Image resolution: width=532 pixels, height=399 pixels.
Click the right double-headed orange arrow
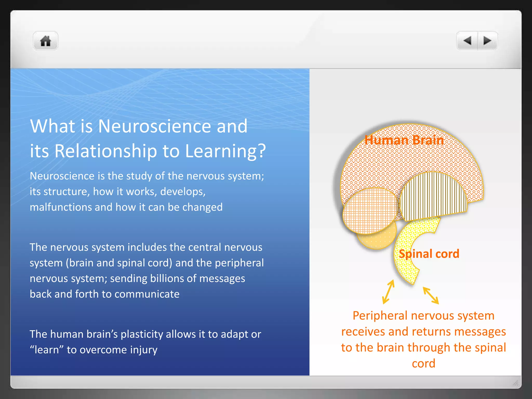[x=431, y=295]
